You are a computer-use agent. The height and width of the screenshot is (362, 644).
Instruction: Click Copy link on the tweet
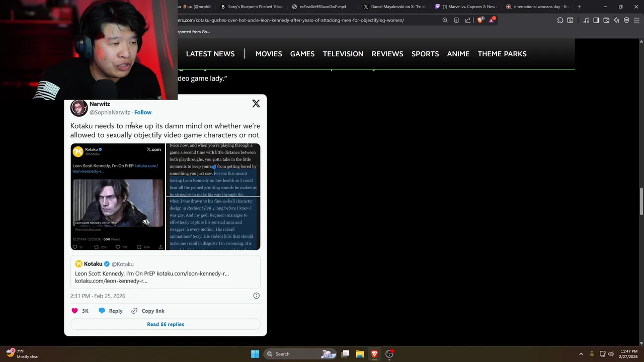(x=148, y=311)
